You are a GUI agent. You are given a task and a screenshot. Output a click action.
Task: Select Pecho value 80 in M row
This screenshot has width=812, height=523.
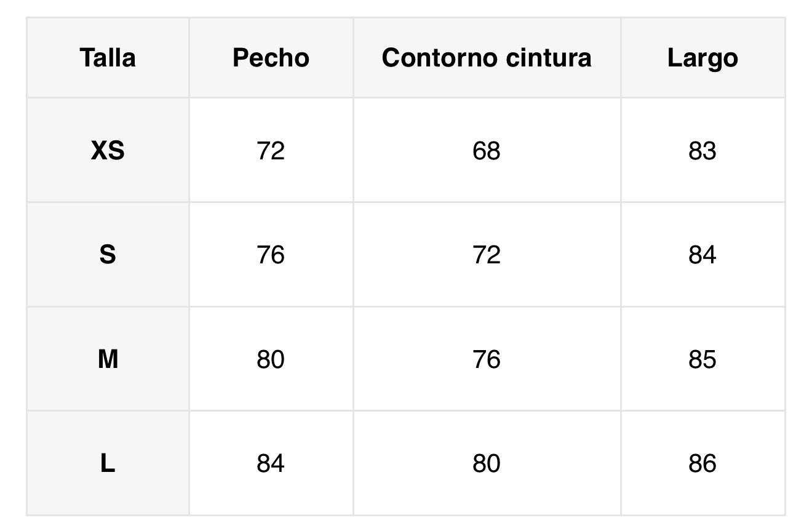[271, 359]
